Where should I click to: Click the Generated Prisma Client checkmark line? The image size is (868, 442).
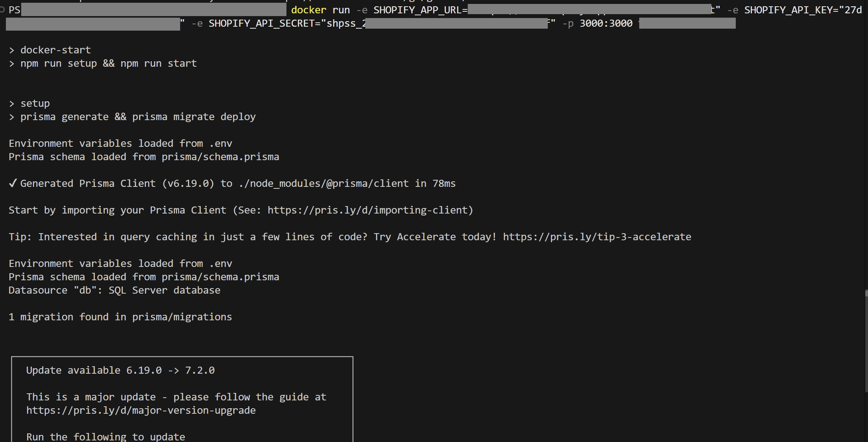tap(232, 183)
